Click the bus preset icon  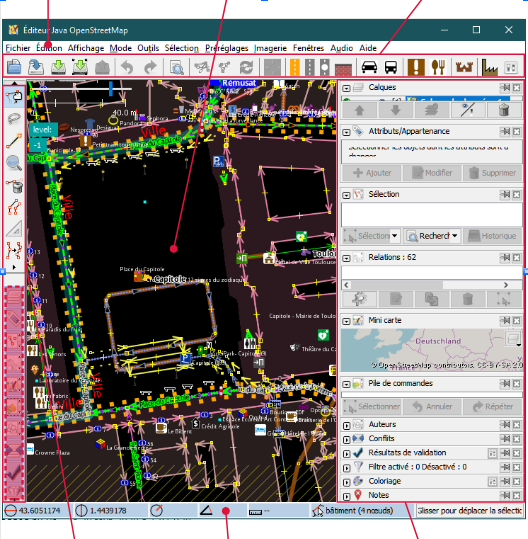[x=391, y=67]
